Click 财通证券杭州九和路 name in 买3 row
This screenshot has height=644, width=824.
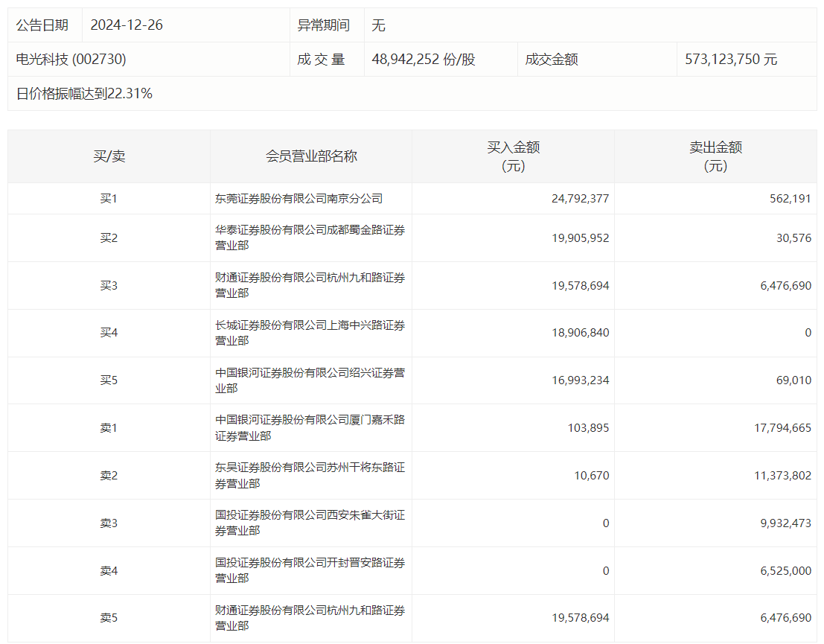click(310, 285)
